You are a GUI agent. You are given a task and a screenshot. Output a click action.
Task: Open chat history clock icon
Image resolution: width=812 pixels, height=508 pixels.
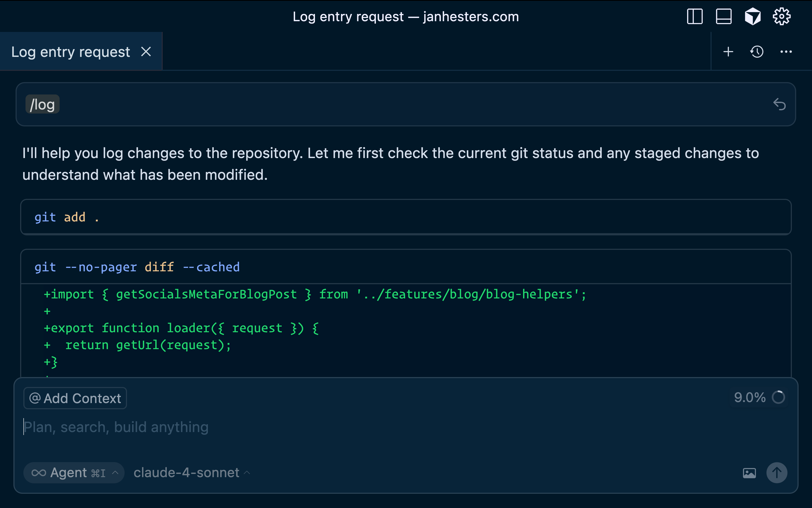point(757,52)
